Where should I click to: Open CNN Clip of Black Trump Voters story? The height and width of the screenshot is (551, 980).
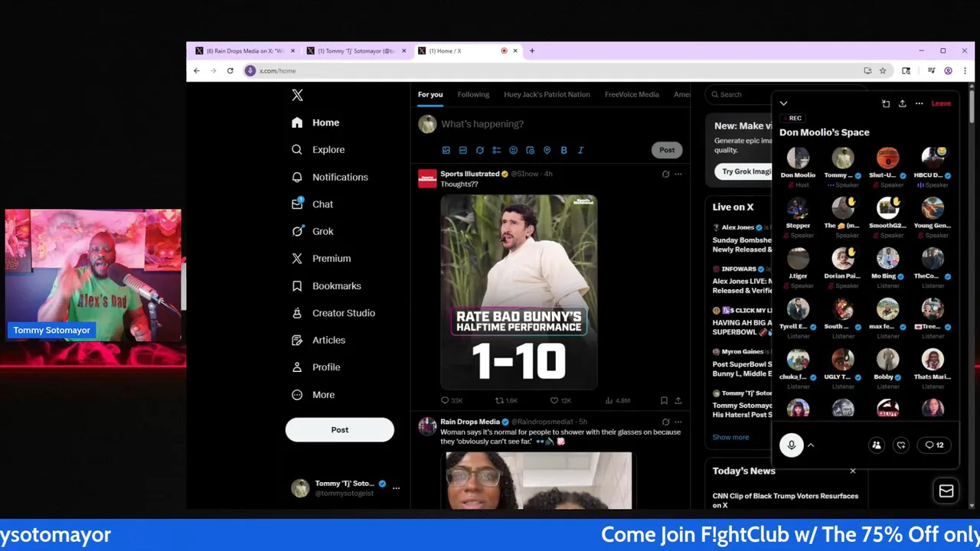pyautogui.click(x=785, y=500)
